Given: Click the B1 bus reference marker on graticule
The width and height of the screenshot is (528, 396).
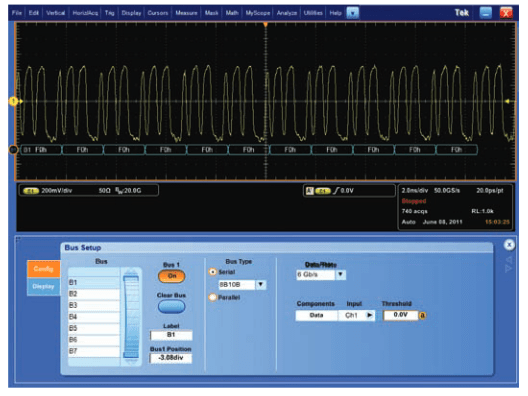Looking at the screenshot, I should 13,150.
